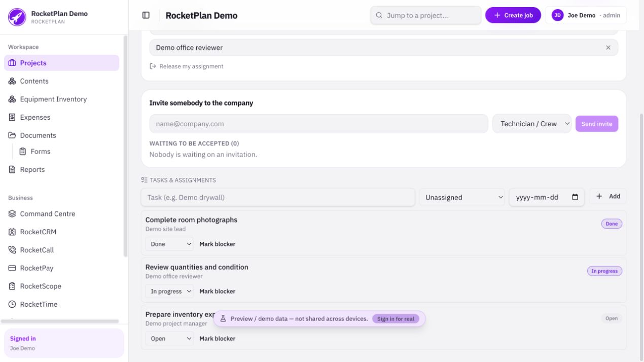Open RocketPay module
This screenshot has height=362, width=644.
coord(61,268)
